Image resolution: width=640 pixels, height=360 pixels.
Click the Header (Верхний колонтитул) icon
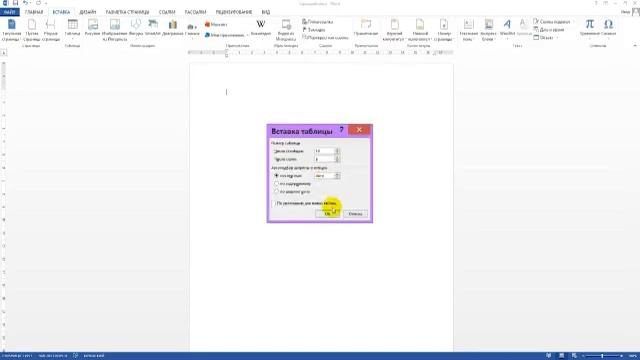tap(394, 24)
